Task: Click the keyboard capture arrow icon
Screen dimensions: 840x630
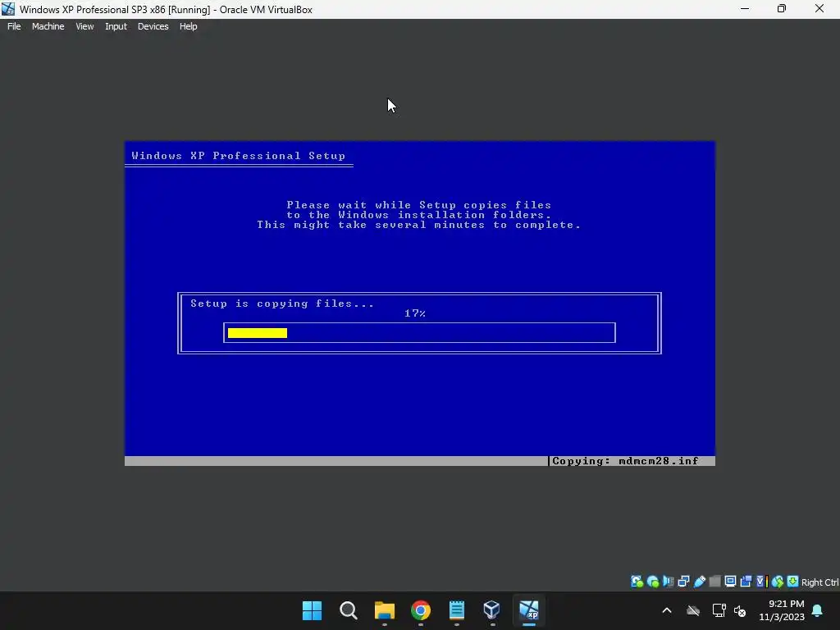Action: coord(793,582)
